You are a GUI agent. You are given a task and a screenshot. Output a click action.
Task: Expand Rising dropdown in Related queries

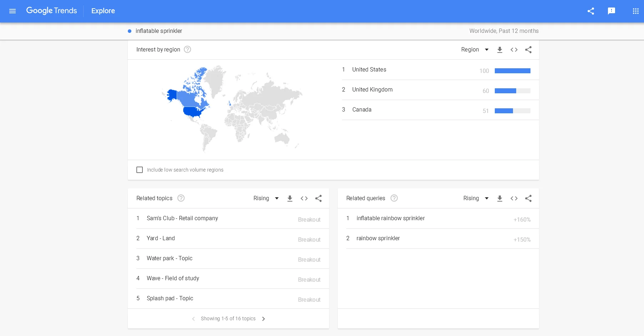pos(476,198)
